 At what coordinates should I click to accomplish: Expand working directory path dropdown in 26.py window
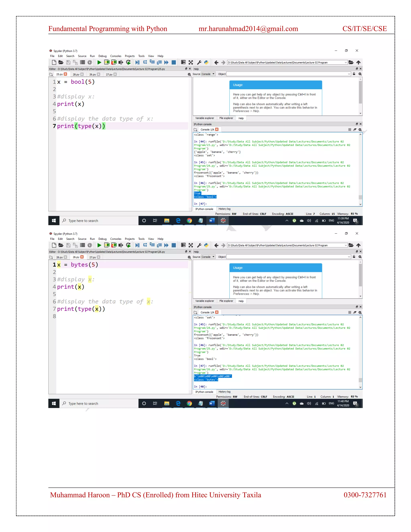[346, 245]
